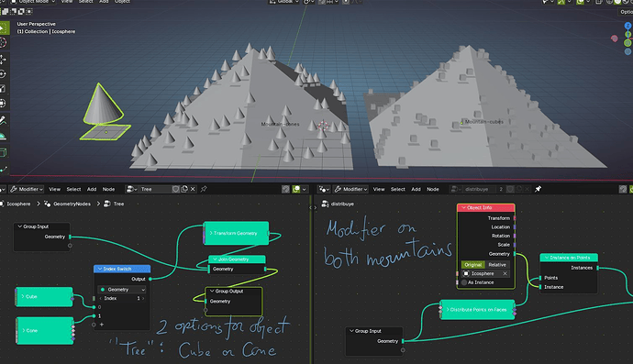Select Relative transform space in Object Info

497,265
